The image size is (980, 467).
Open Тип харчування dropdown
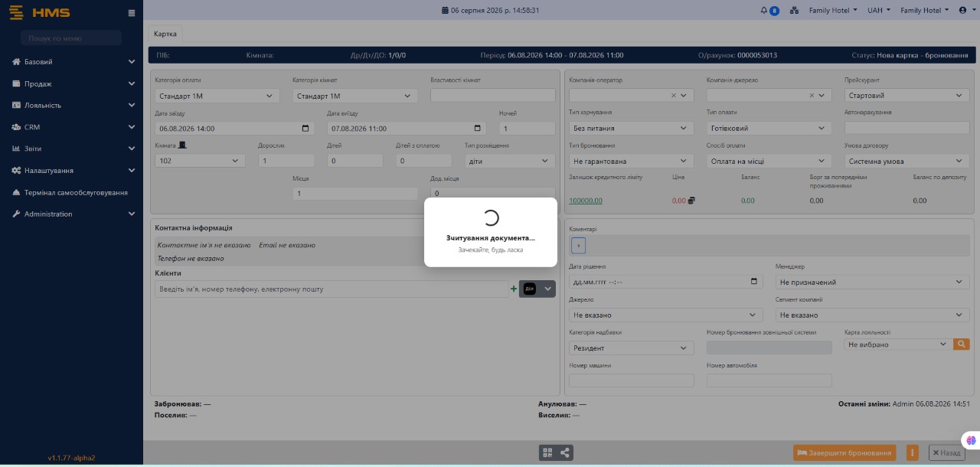click(x=632, y=129)
